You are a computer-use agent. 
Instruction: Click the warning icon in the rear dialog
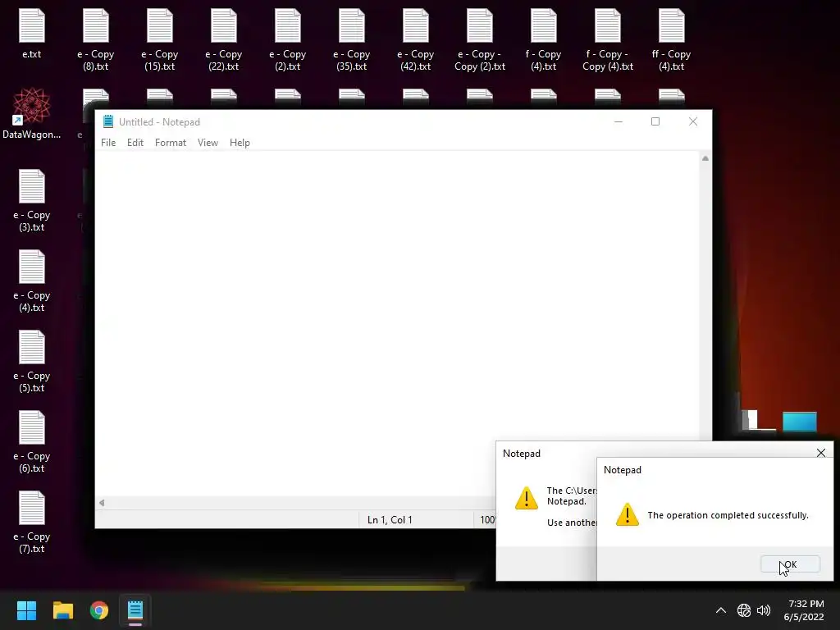[x=527, y=498]
